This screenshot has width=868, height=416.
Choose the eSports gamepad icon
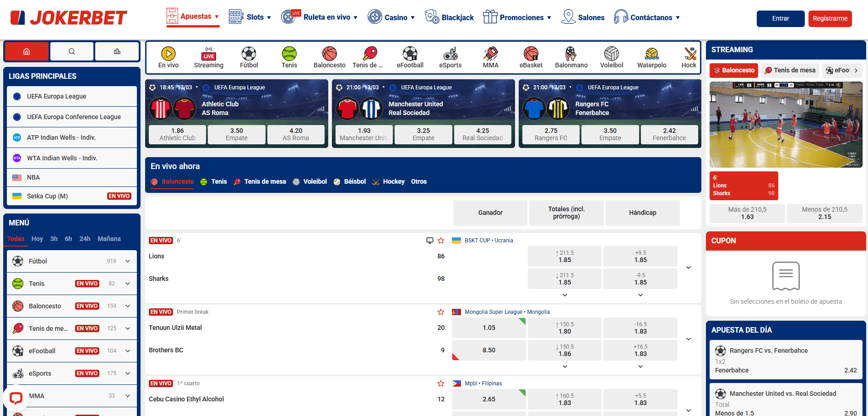450,54
